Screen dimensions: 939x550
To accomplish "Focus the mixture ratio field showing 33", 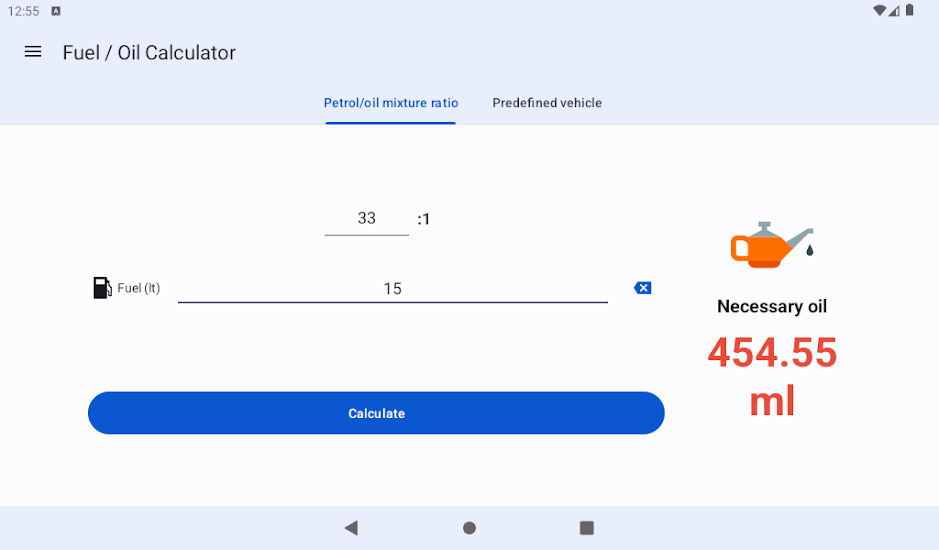I will click(x=366, y=219).
